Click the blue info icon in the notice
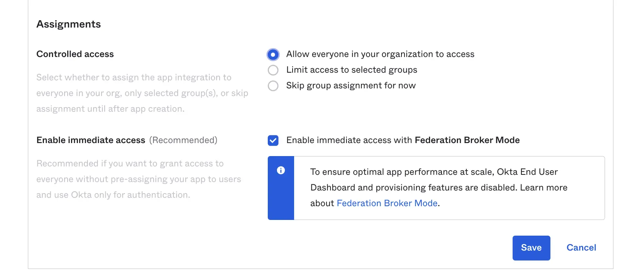Screen dimensions: 644x280 tap(281, 171)
